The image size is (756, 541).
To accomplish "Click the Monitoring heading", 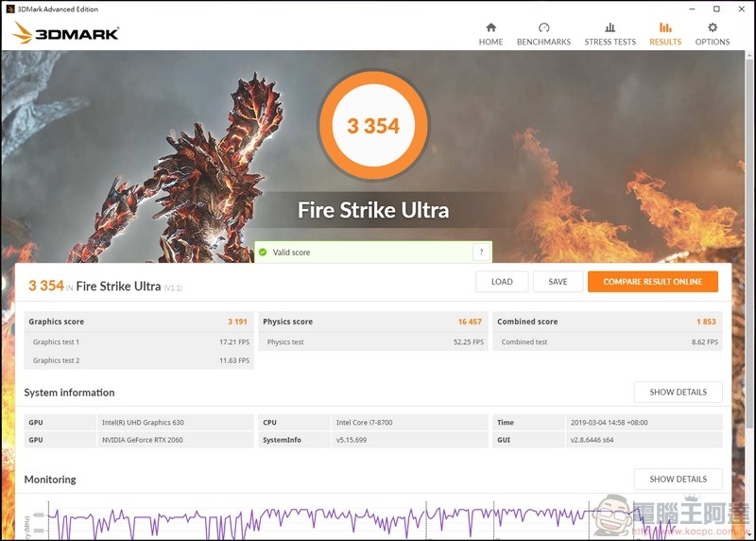I will click(x=50, y=480).
